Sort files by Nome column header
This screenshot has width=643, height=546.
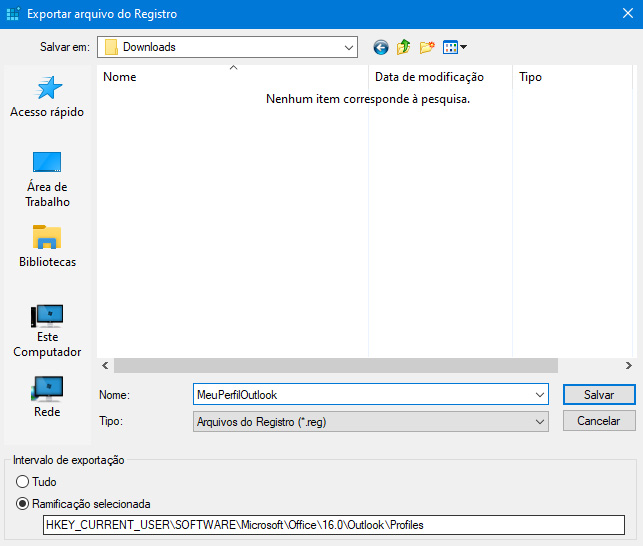point(232,77)
